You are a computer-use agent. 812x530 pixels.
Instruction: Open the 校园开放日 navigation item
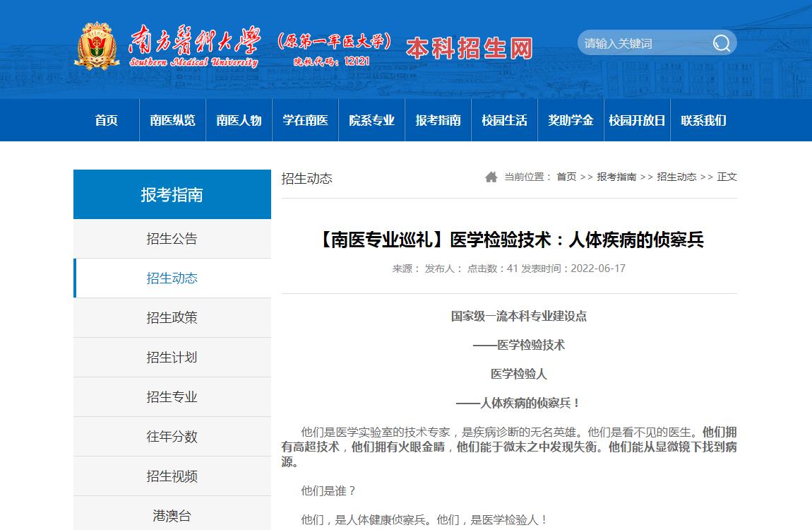coord(637,120)
